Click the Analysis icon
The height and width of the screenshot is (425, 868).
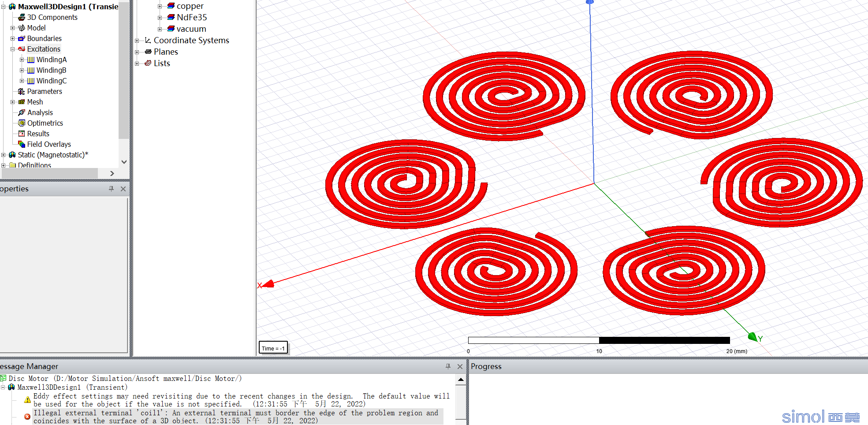(21, 112)
